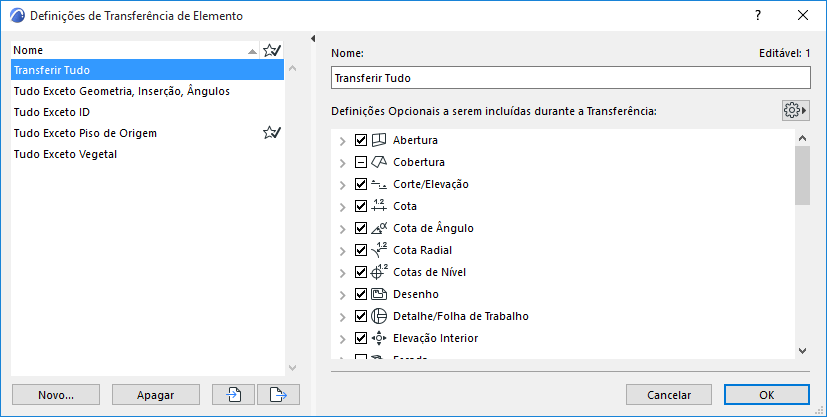The height and width of the screenshot is (417, 827).
Task: Open the gear settings options button
Action: pyautogui.click(x=795, y=110)
